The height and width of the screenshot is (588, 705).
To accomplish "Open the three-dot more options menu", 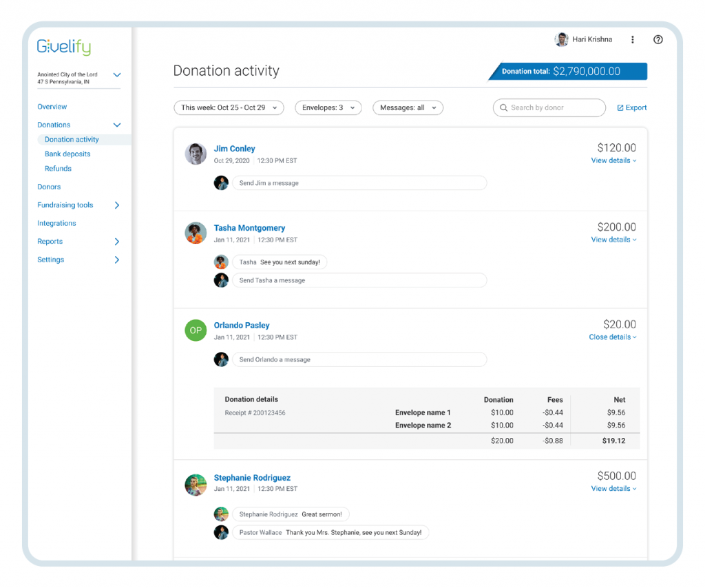I will [632, 40].
